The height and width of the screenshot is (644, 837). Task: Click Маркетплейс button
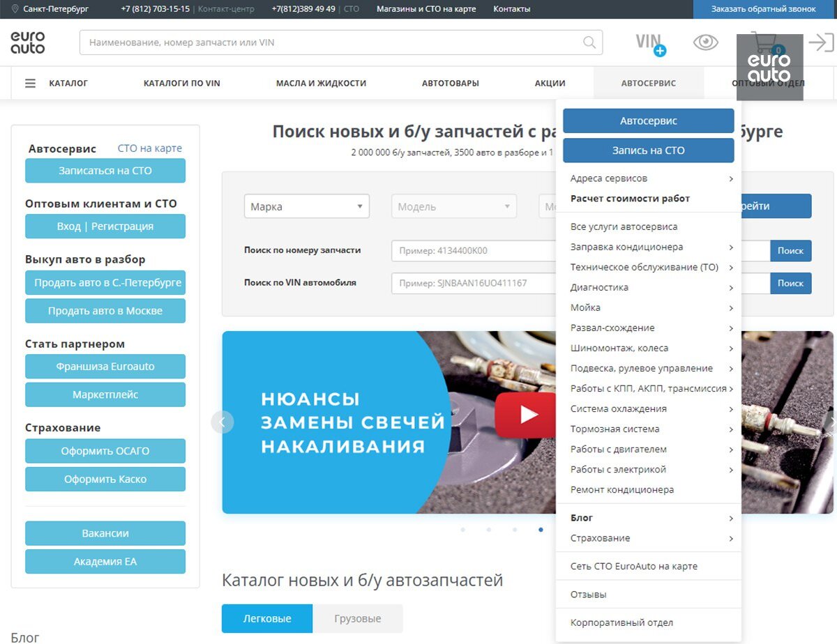pyautogui.click(x=105, y=394)
